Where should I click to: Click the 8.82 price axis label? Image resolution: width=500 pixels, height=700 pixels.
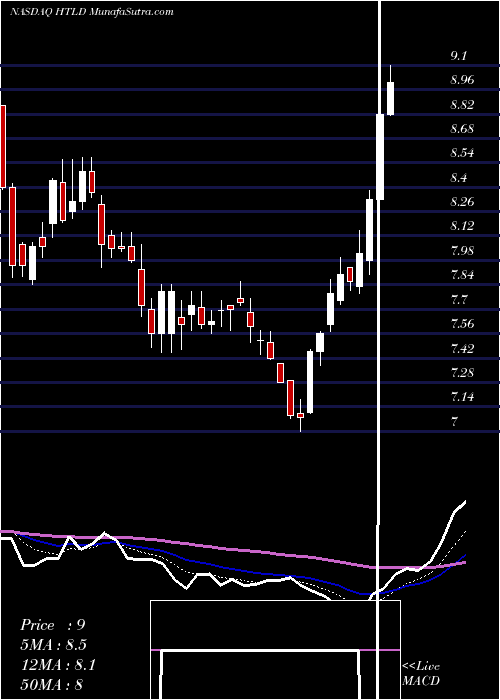[x=462, y=105]
